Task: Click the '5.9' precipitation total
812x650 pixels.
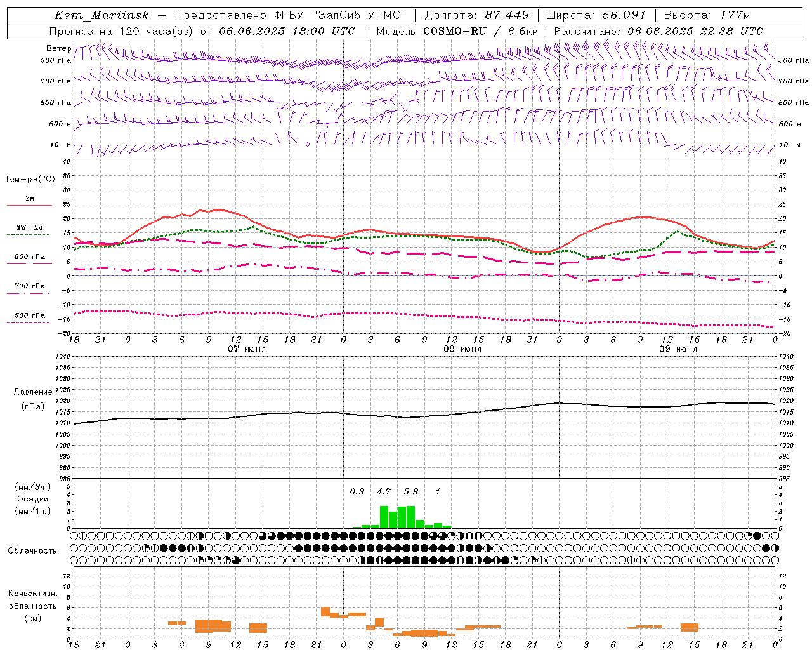Action: (411, 491)
